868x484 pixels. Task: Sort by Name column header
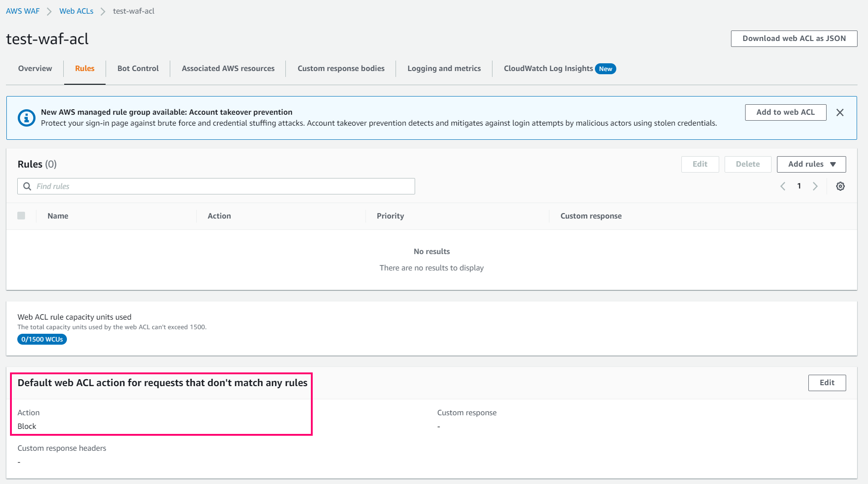click(58, 216)
